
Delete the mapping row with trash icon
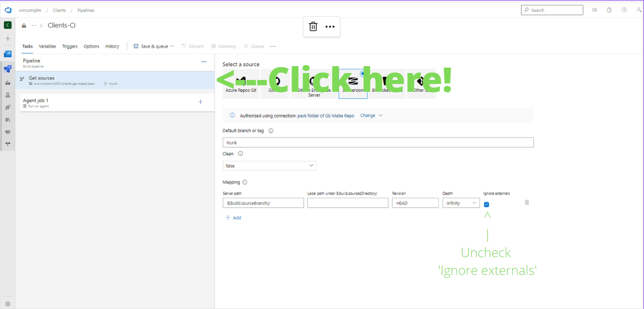pos(527,202)
